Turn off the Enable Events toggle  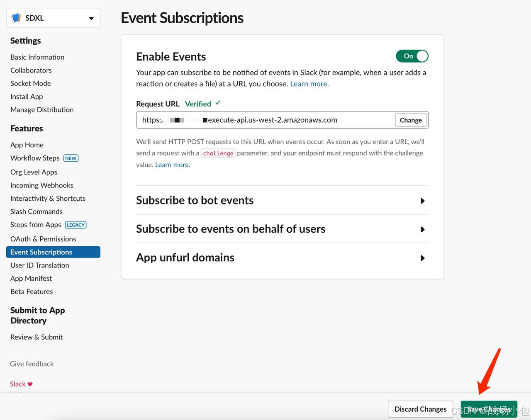point(412,56)
